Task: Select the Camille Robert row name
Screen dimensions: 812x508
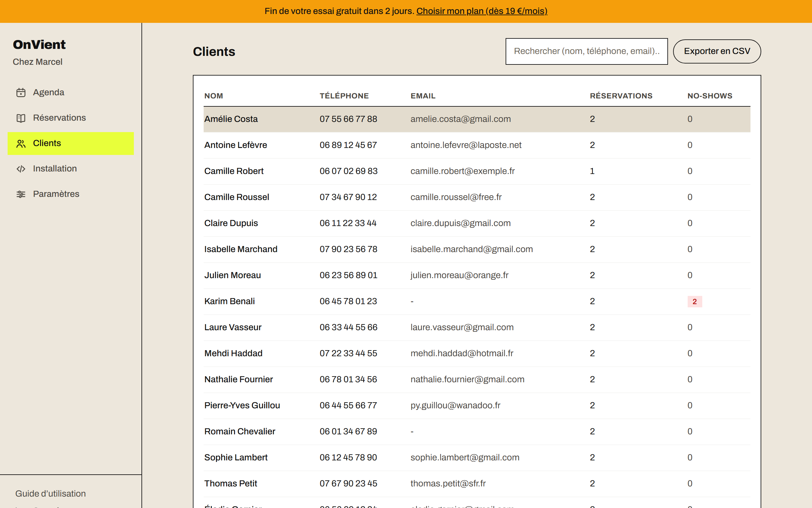Action: coord(234,171)
